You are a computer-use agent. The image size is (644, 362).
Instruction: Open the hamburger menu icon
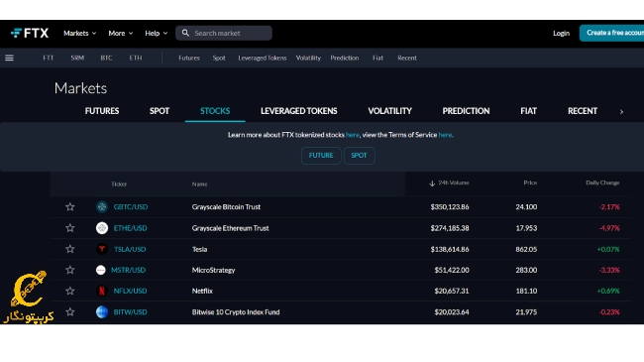click(x=9, y=58)
